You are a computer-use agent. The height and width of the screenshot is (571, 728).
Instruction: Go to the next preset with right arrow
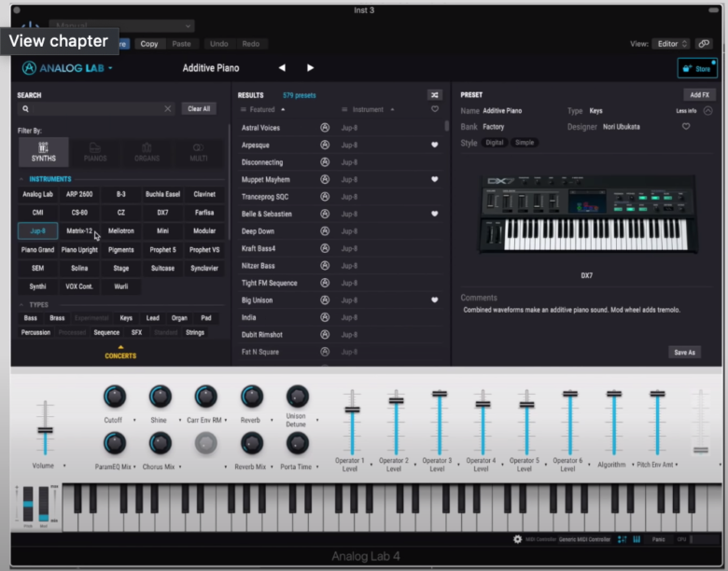(310, 68)
